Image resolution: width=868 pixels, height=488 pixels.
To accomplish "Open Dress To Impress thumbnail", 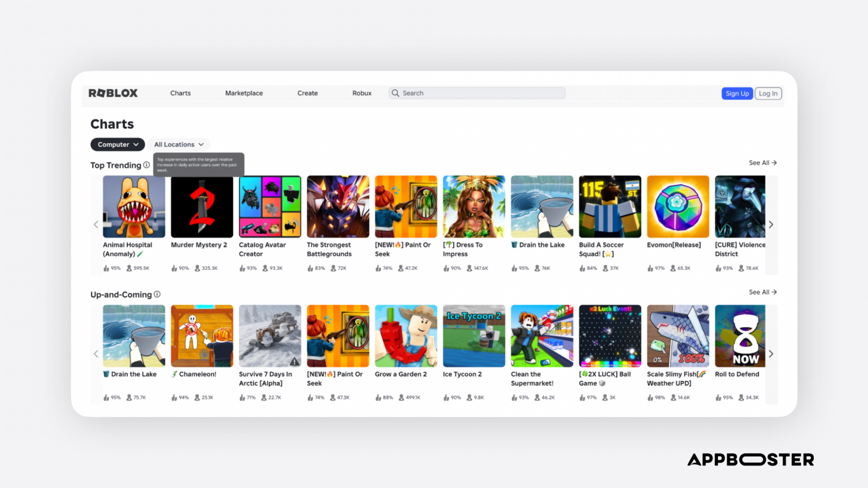I will click(474, 206).
